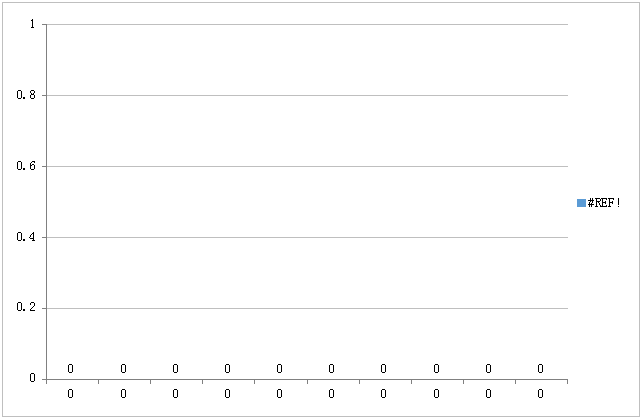Image resolution: width=640 pixels, height=417 pixels.
Task: Select the 0.6 vertical axis label
Action: (x=26, y=166)
